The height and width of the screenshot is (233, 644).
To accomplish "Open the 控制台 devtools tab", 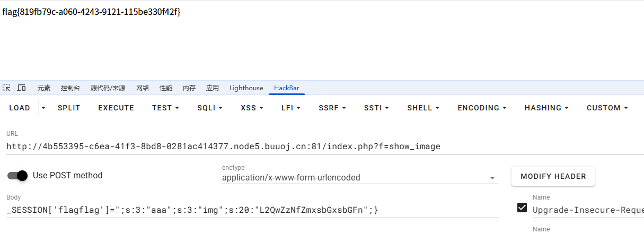I will [x=70, y=88].
